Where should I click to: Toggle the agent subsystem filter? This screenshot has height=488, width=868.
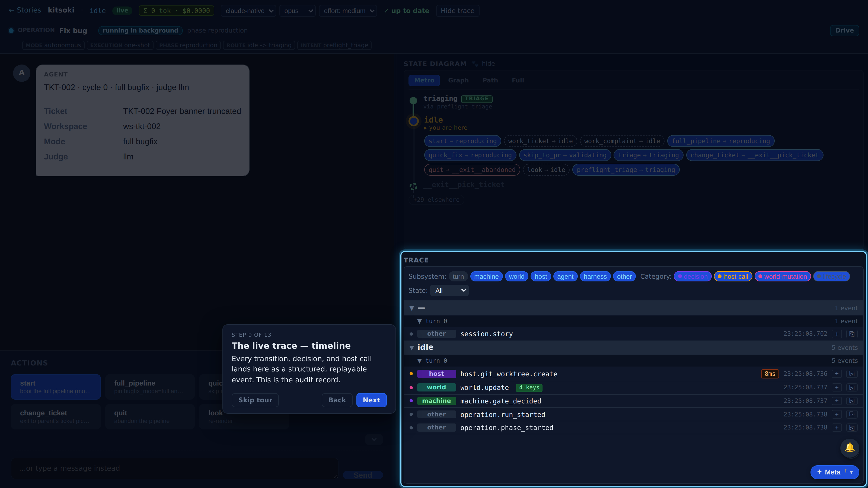tap(565, 277)
